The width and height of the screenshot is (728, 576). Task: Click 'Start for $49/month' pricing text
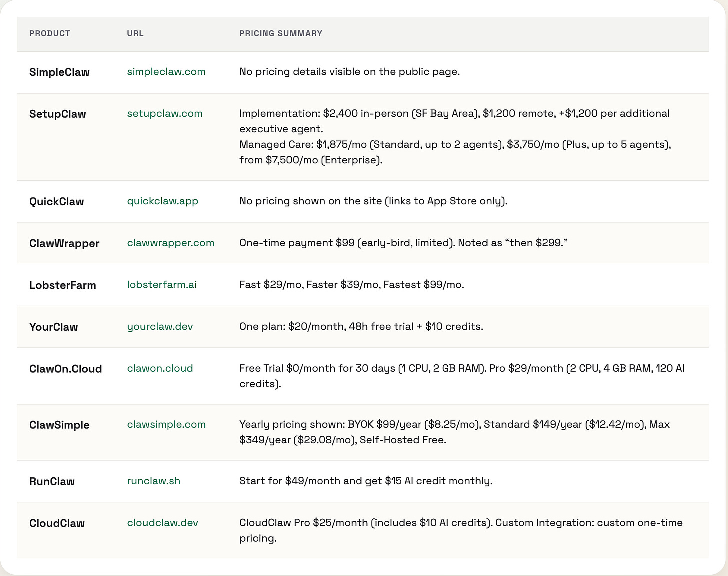click(x=366, y=481)
